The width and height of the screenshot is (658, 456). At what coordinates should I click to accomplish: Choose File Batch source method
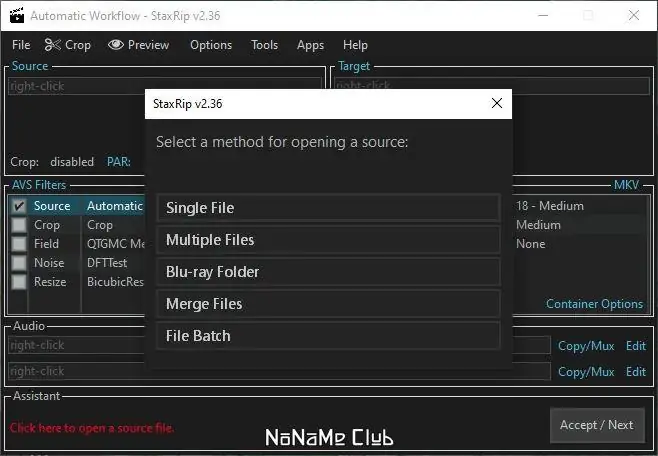click(329, 336)
